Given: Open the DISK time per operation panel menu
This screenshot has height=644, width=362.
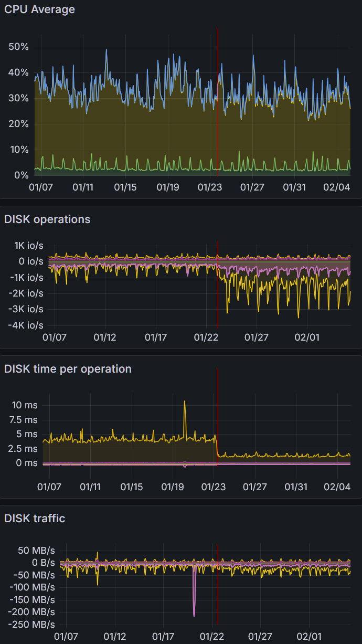Looking at the screenshot, I should [x=68, y=369].
